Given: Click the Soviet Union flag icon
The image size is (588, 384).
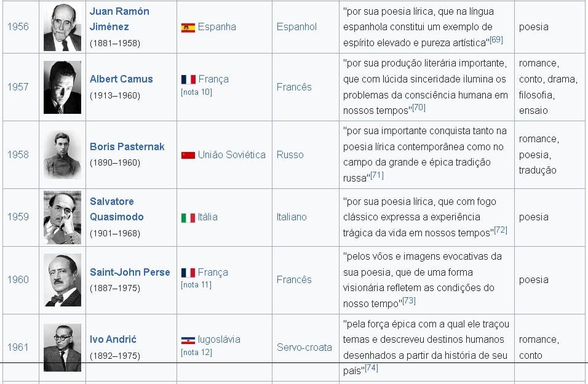Looking at the screenshot, I should 188,155.
